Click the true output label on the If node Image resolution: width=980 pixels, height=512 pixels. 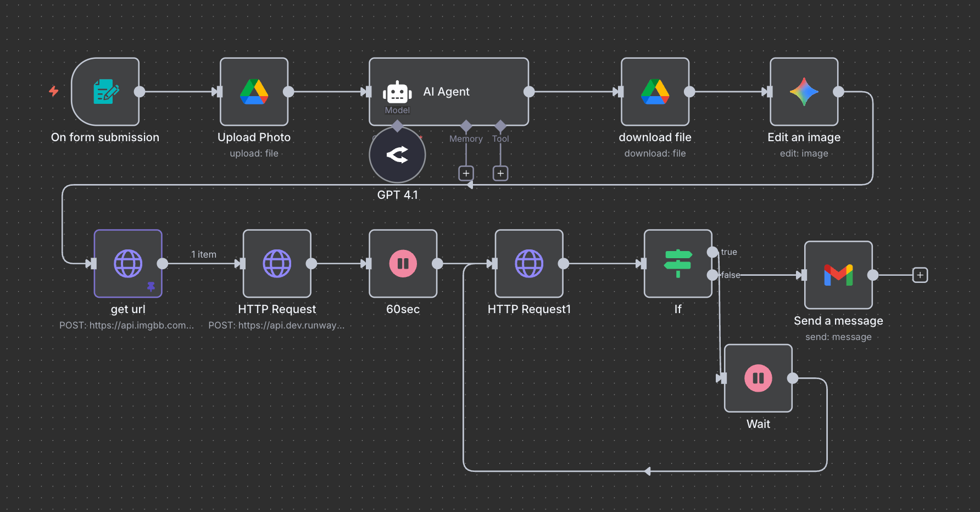tap(729, 252)
